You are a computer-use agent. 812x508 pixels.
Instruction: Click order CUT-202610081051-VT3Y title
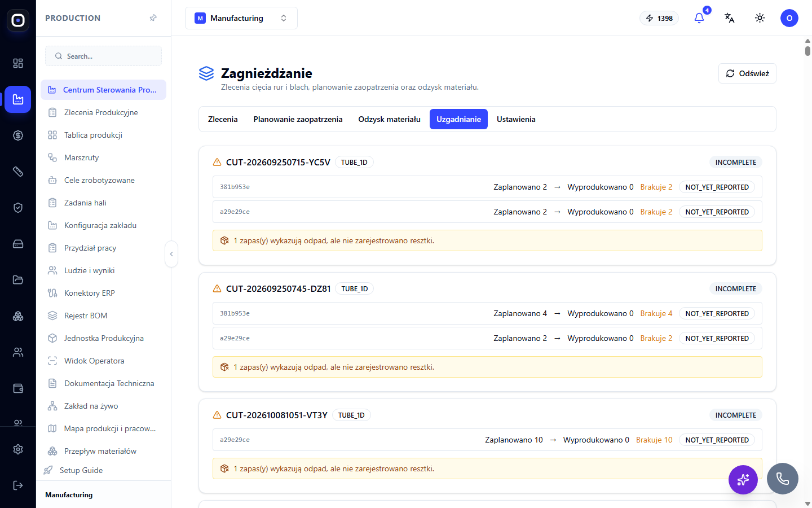[x=276, y=415]
